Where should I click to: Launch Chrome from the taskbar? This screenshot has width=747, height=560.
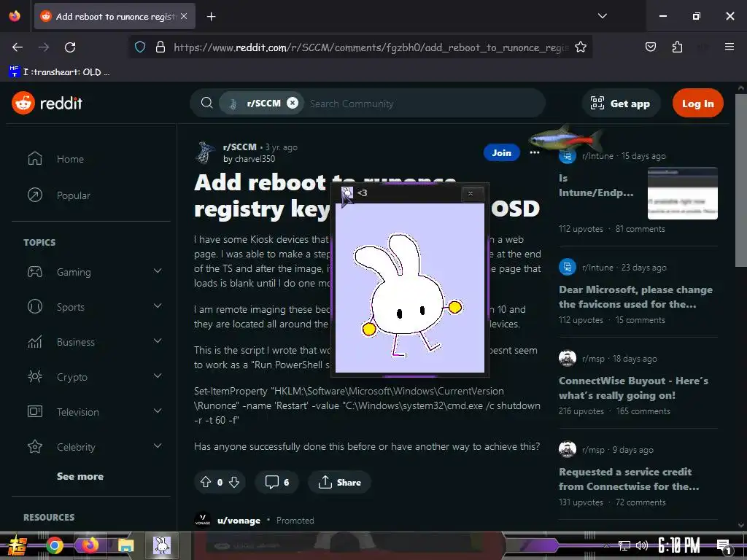pyautogui.click(x=54, y=545)
